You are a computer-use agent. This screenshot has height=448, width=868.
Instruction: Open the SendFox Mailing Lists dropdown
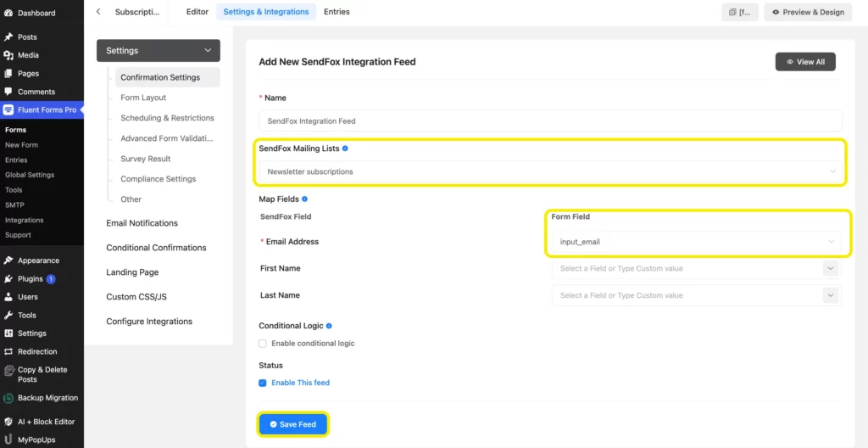click(x=550, y=172)
